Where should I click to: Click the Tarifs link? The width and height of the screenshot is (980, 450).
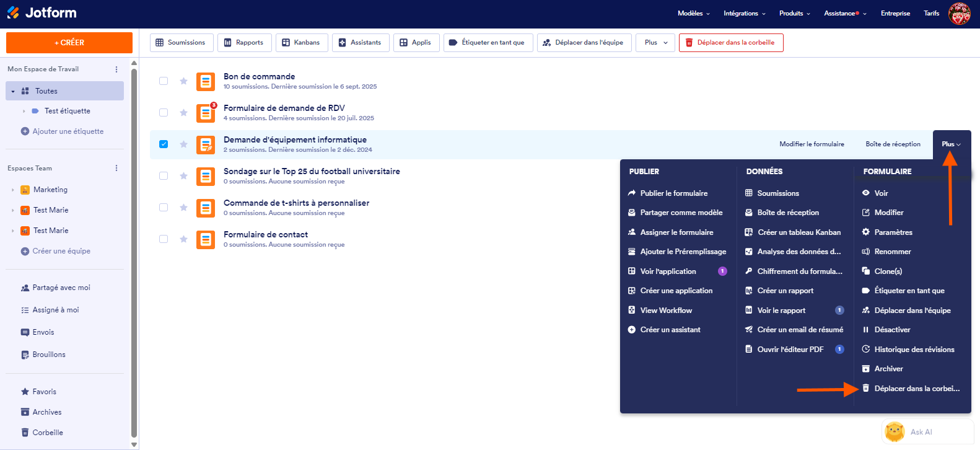click(931, 13)
